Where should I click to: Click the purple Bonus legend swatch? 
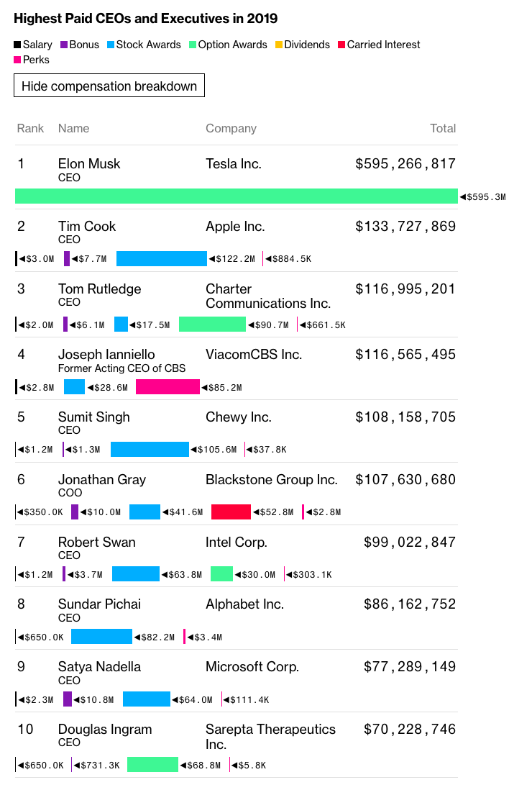point(64,45)
